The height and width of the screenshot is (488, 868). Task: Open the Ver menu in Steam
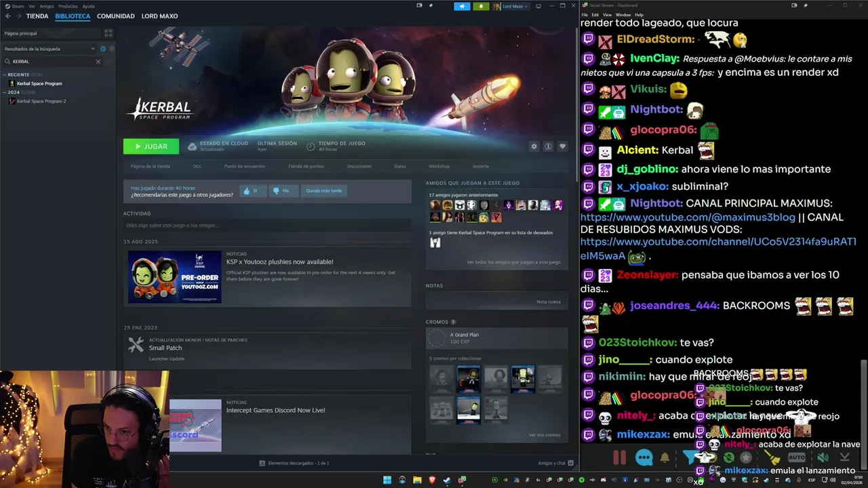click(32, 6)
